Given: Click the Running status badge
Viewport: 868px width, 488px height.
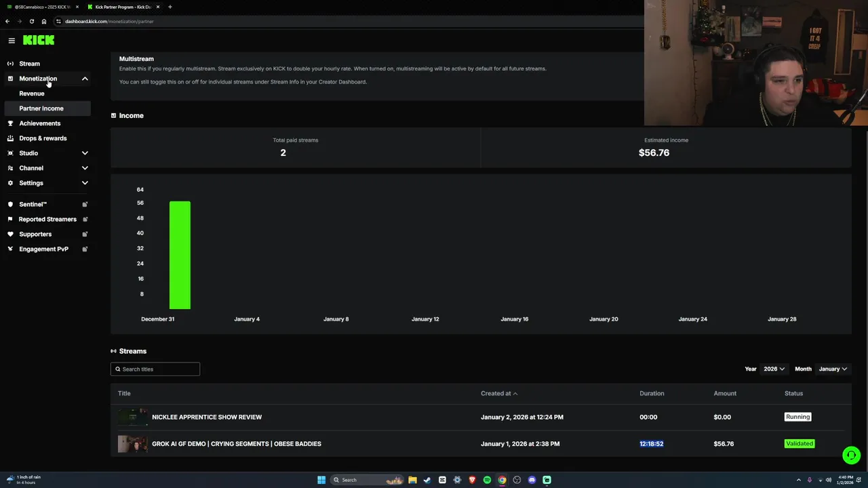Looking at the screenshot, I should pos(797,417).
